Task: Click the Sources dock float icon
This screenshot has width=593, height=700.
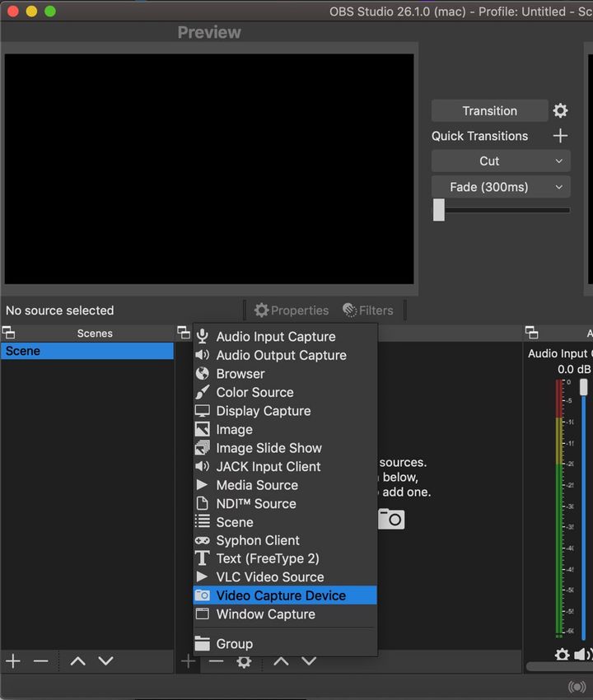Action: click(x=184, y=333)
